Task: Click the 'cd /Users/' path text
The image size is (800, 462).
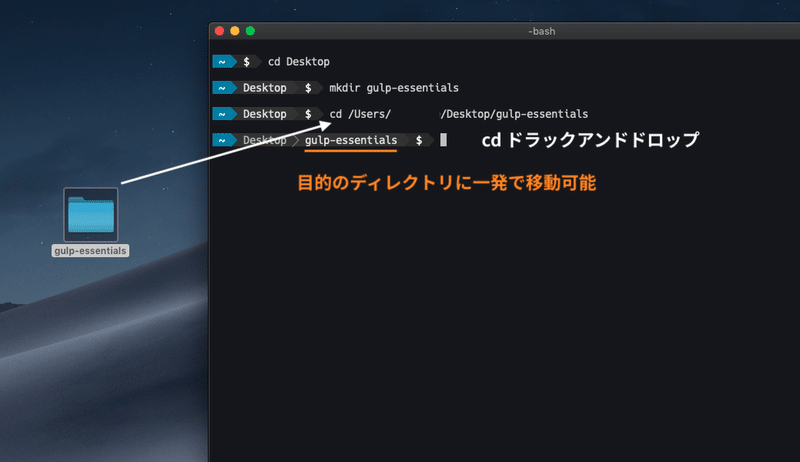Action: (360, 114)
